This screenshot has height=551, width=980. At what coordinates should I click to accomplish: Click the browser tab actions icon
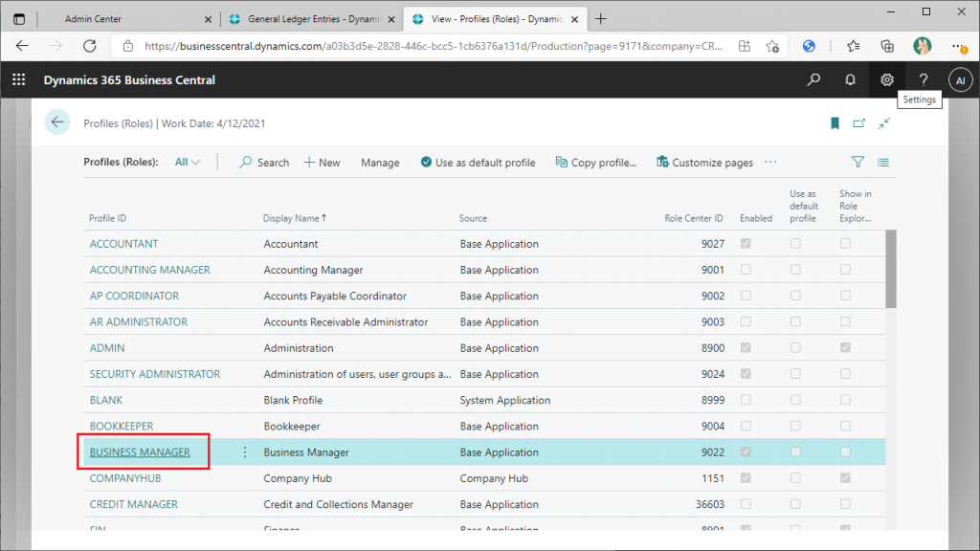coord(19,19)
